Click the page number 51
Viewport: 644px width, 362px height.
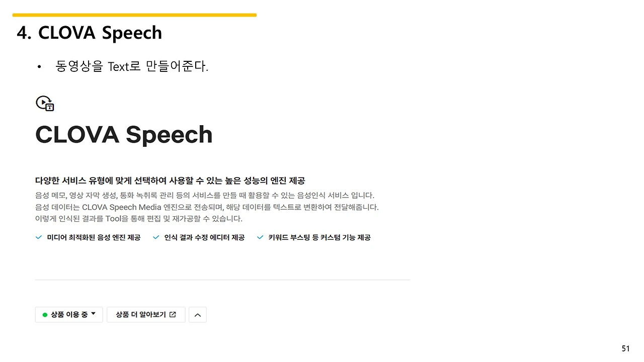coord(626,348)
